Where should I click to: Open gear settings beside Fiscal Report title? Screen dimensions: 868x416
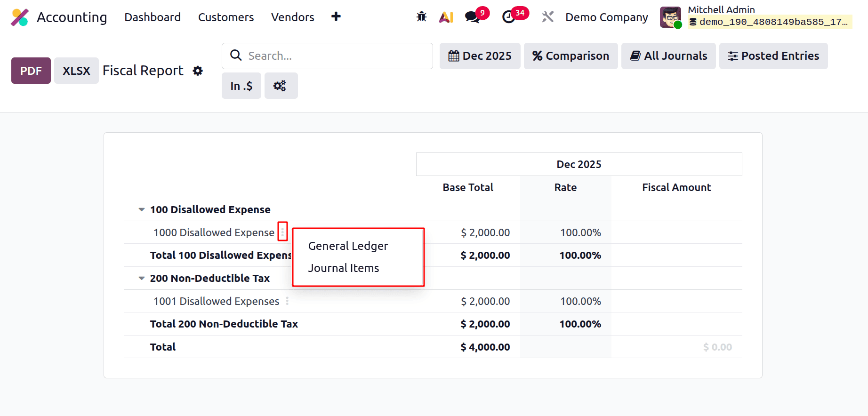tap(198, 71)
